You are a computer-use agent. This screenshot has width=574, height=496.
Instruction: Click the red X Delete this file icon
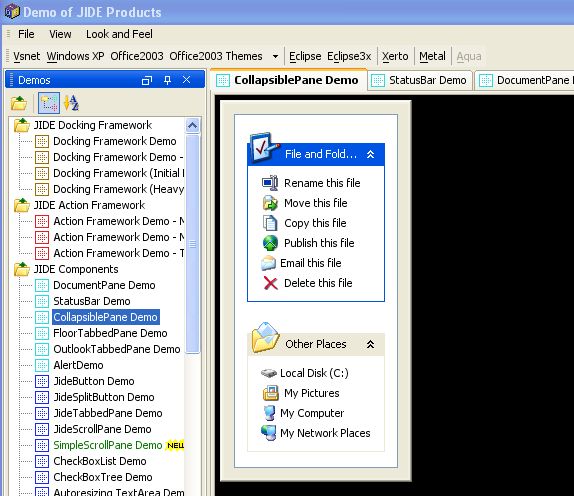[x=270, y=283]
